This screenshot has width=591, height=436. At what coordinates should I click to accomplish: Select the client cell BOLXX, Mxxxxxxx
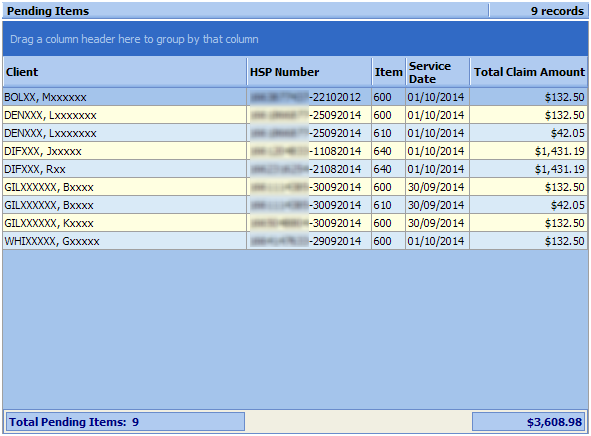pyautogui.click(x=125, y=97)
